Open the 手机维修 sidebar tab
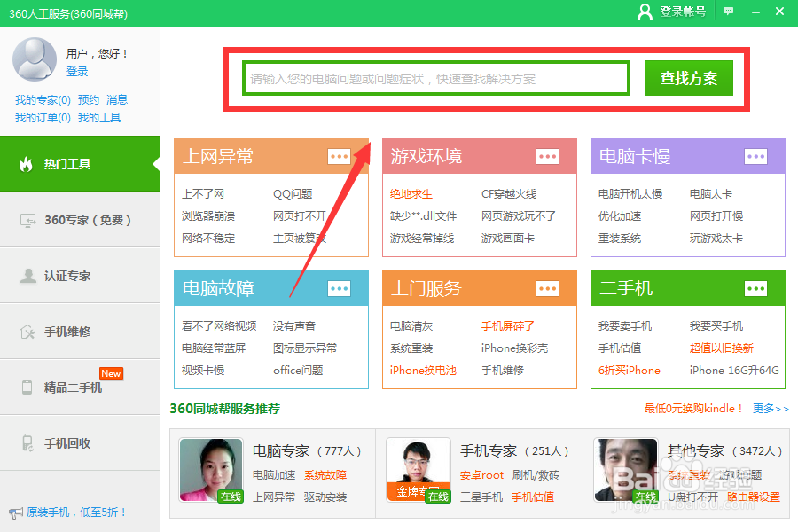Image resolution: width=798 pixels, height=532 pixels. click(x=80, y=332)
